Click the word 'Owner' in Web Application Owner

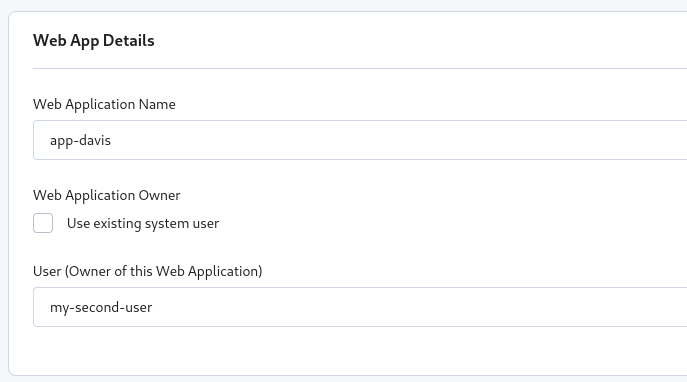click(159, 195)
